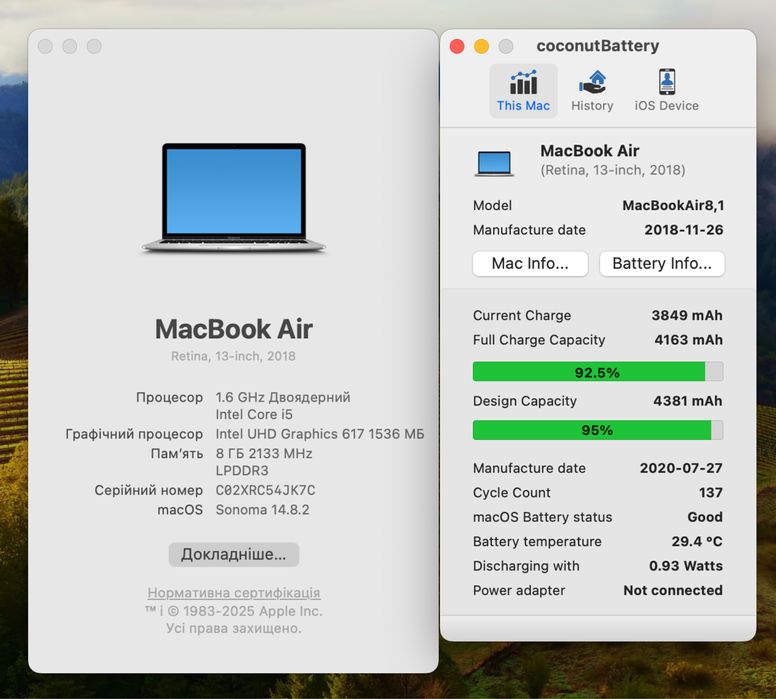The image size is (776, 699).
Task: Click the 95% design capacity bar
Action: 598,430
